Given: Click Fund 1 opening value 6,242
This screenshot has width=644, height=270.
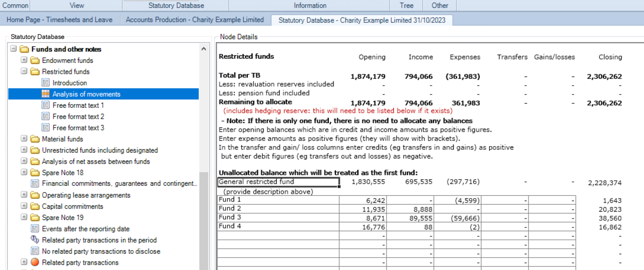Looking at the screenshot, I should click(x=375, y=200).
